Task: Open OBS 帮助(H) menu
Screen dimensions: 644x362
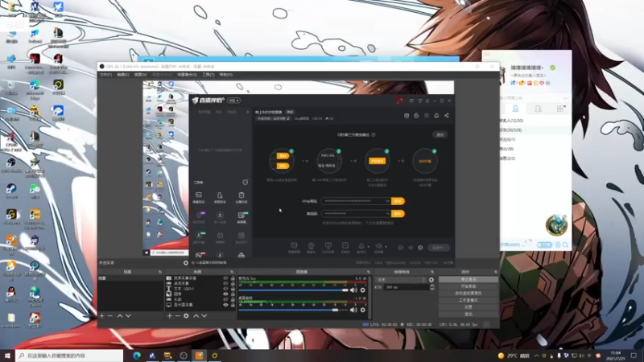Action: tap(226, 75)
